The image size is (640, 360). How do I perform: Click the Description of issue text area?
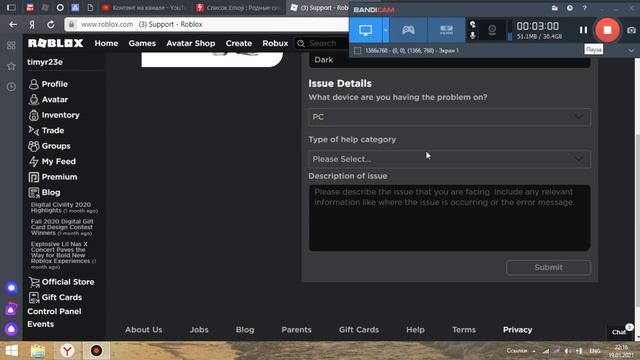click(x=449, y=218)
